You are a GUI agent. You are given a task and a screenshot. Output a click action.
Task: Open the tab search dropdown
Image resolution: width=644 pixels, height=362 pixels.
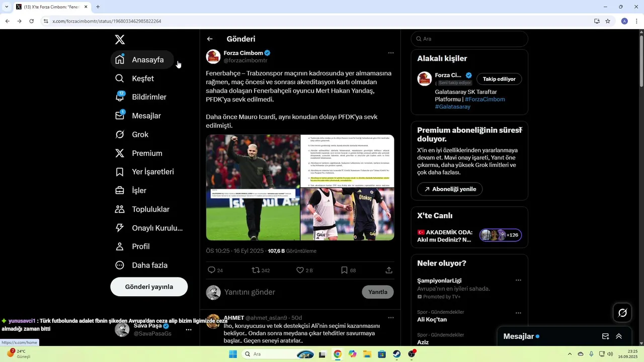coord(7,7)
